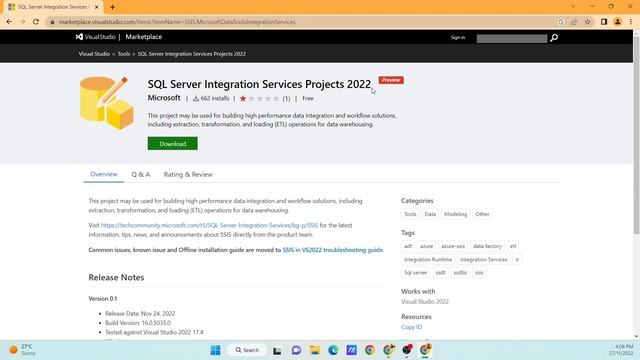Screen dimensions: 640x360
Task: Click the Microsoft publisher name
Action: (x=164, y=98)
